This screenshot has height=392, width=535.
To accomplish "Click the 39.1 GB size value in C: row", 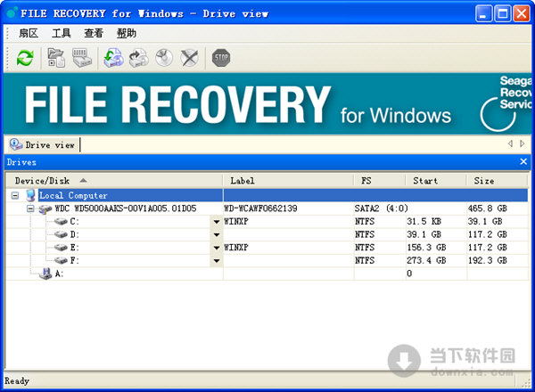I will point(485,221).
